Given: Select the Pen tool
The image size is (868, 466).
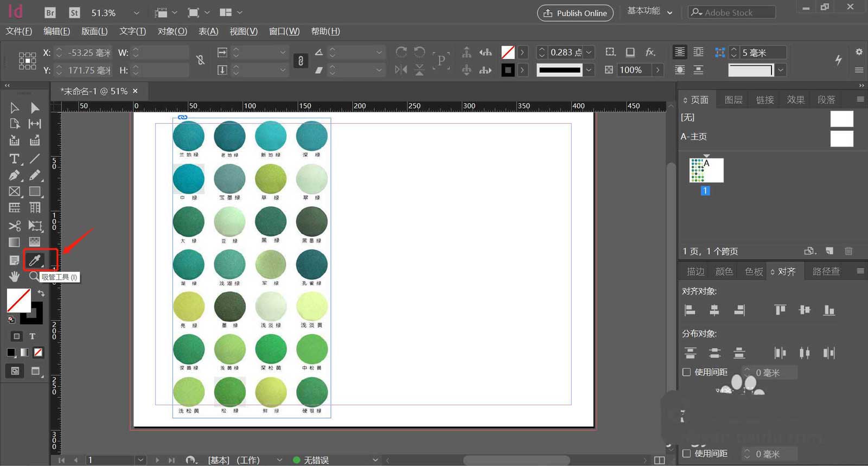Looking at the screenshot, I should (15, 175).
